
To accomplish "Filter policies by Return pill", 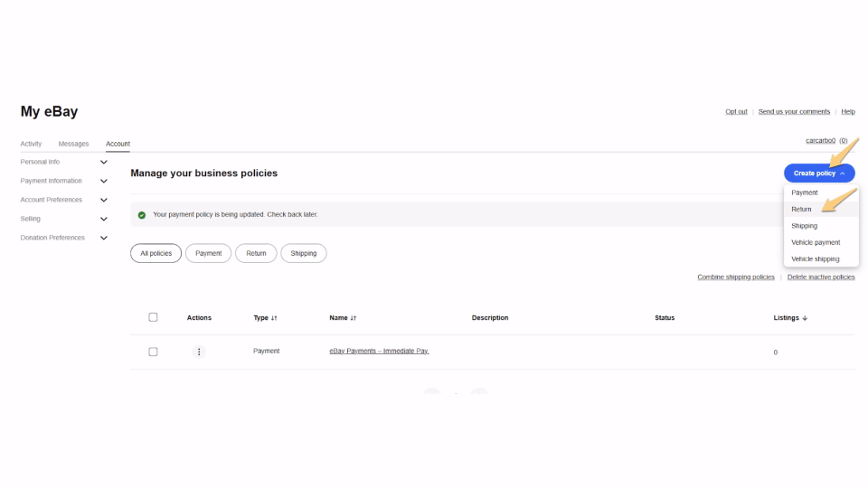I will click(256, 253).
